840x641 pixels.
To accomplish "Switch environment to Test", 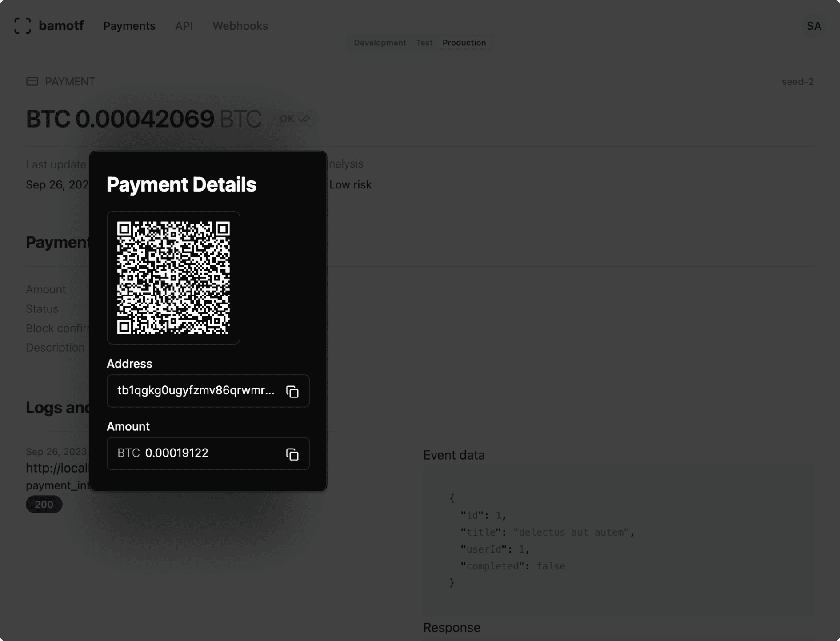I will 424,43.
